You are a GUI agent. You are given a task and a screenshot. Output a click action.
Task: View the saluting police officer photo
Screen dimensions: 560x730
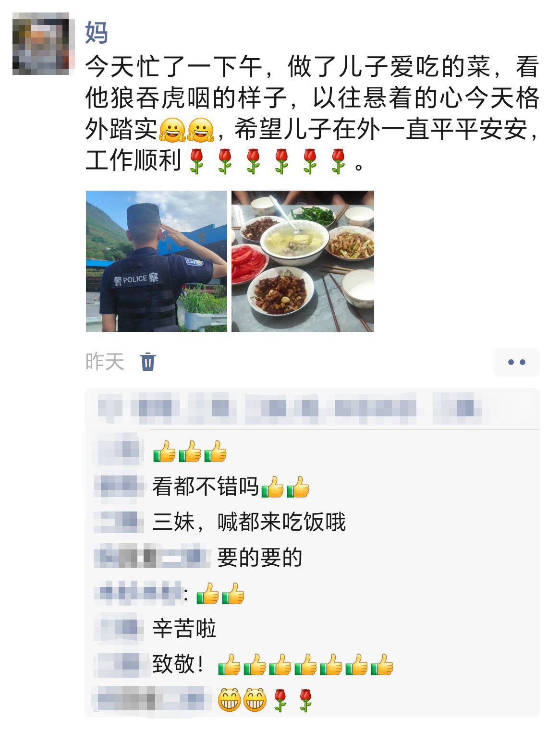(x=156, y=261)
